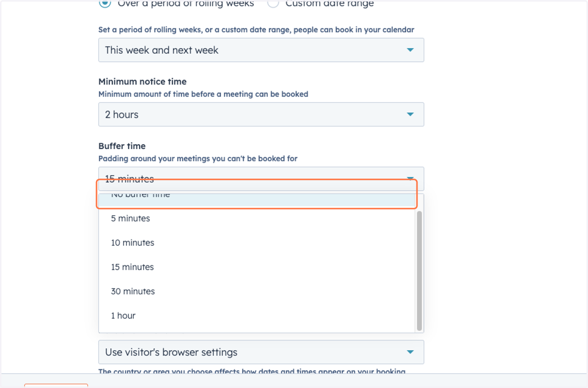
Task: Choose '30 minutes' buffer option
Action: pos(257,291)
